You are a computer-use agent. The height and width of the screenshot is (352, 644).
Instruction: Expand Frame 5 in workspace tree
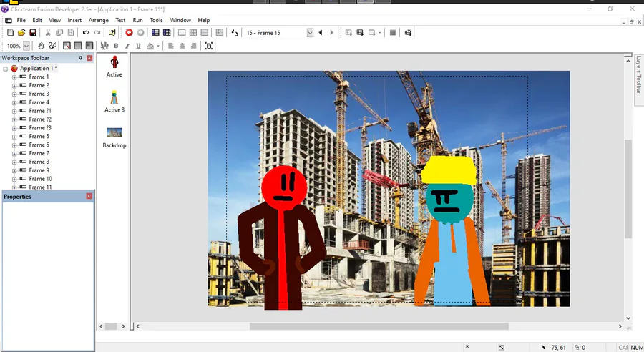14,137
